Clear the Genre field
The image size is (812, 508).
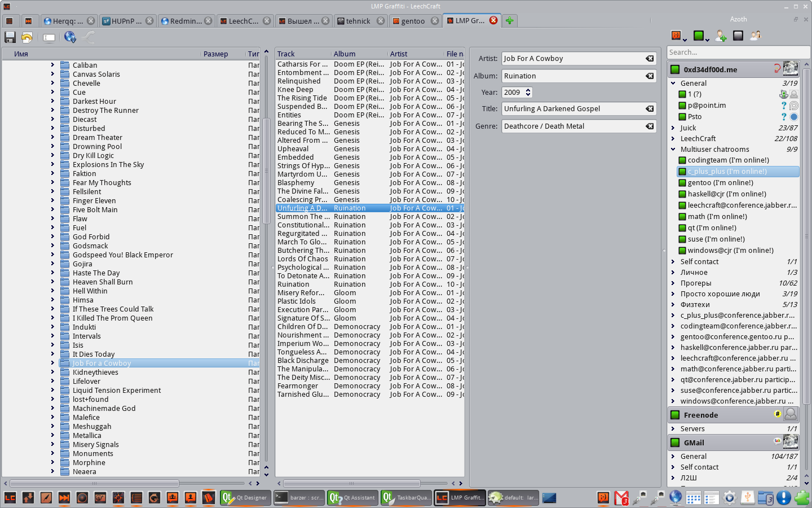tap(650, 126)
